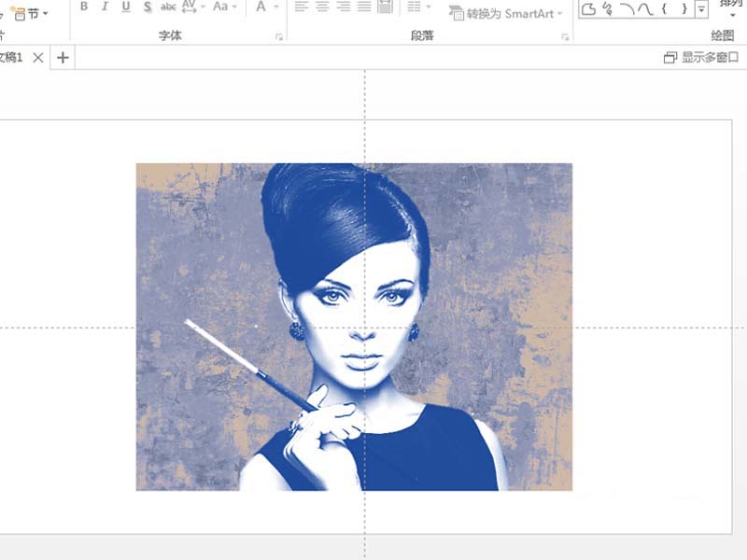Open the Section (节) dropdown

[x=32, y=14]
